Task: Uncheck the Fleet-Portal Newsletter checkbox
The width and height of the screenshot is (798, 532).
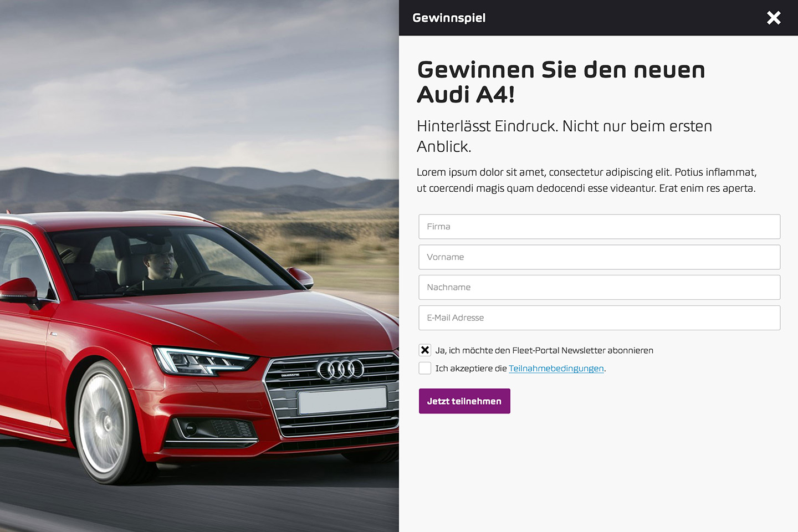Action: (425, 350)
